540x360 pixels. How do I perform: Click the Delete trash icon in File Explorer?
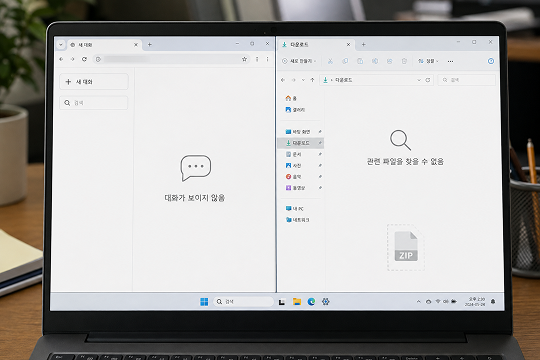coord(404,61)
